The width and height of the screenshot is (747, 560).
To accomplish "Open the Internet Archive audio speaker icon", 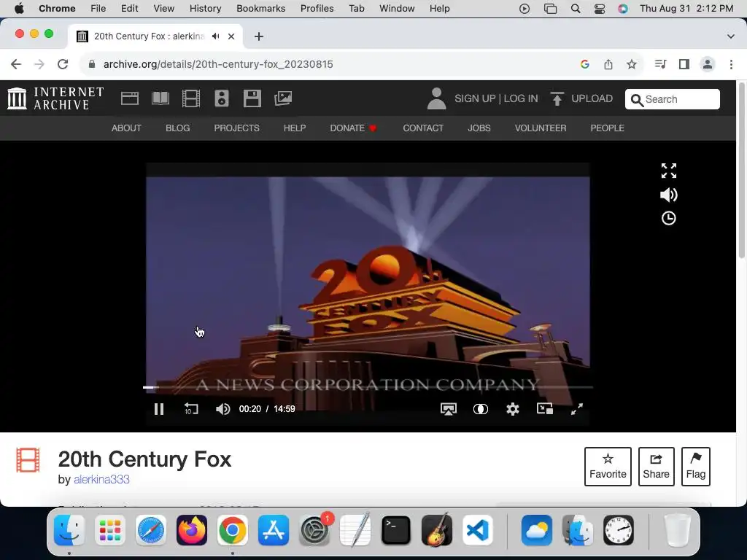I will (x=222, y=98).
